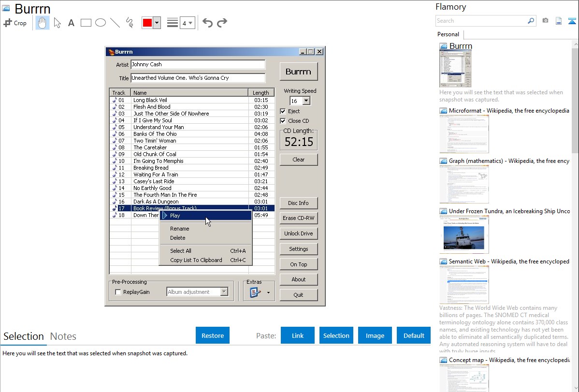Screen dimensions: 579x392
Task: Toggle the Eject checkbox
Action: point(283,111)
